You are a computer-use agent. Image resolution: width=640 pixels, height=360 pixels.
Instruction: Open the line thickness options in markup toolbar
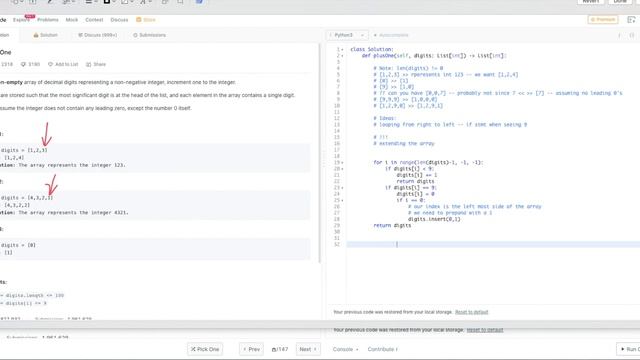pyautogui.click(x=90, y=2)
